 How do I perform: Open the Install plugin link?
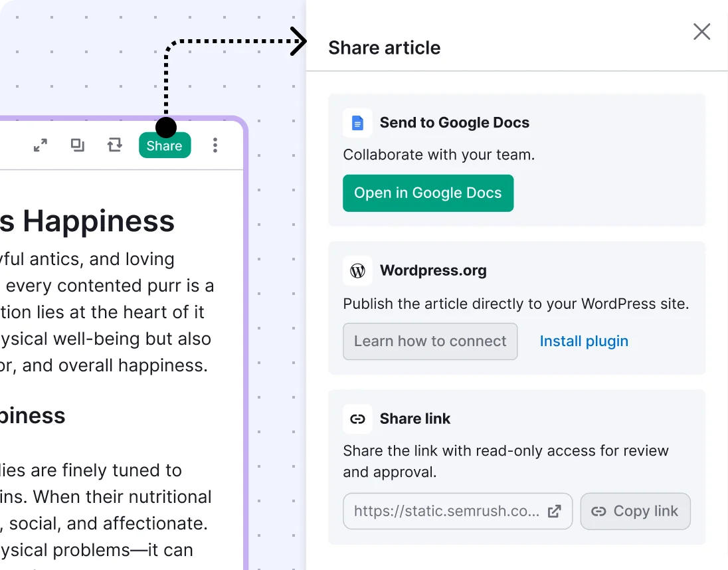tap(584, 341)
